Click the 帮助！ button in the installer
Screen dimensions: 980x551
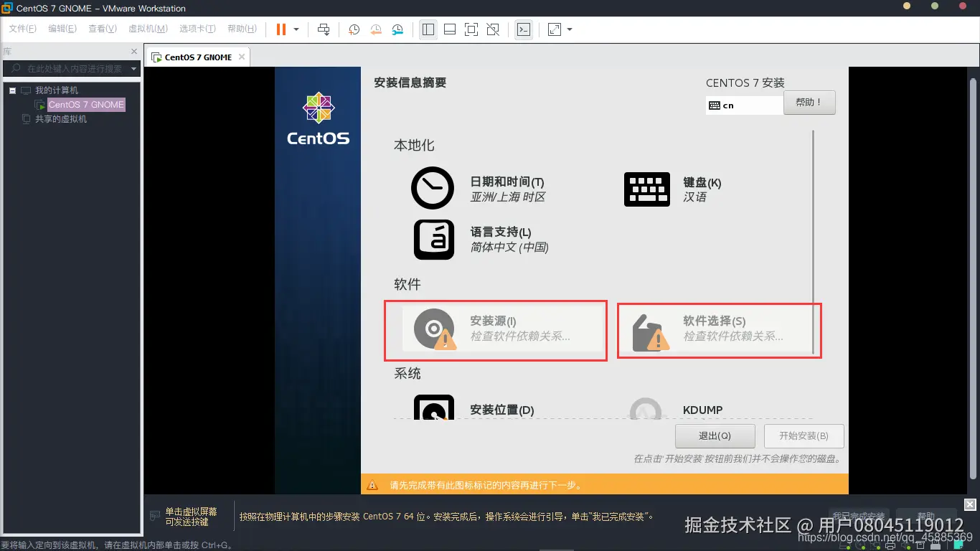[809, 103]
